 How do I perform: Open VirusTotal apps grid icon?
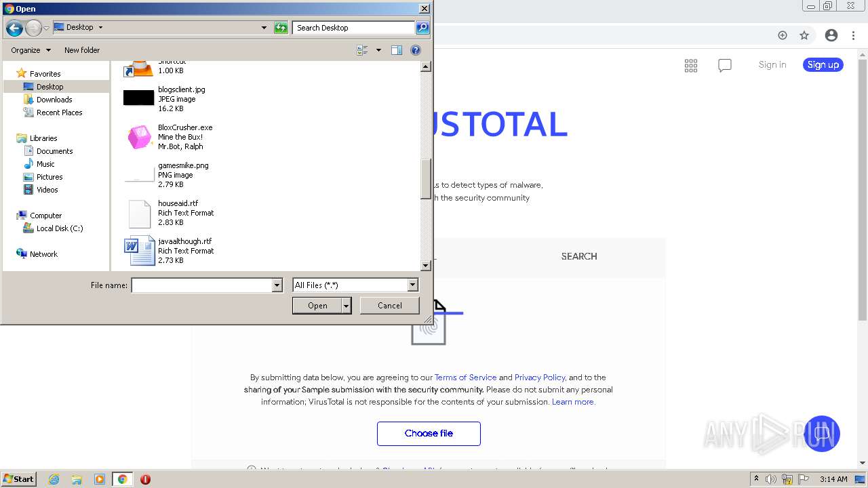click(691, 65)
